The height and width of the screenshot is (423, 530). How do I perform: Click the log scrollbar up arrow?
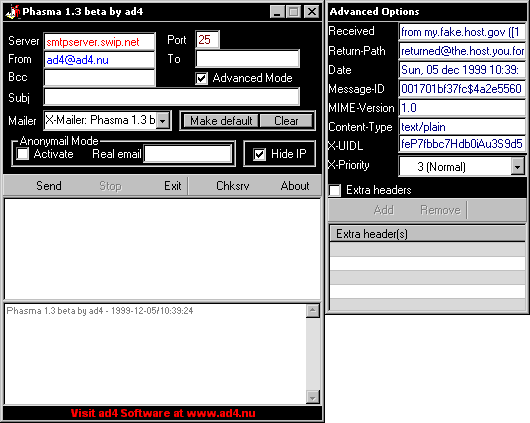(x=313, y=310)
